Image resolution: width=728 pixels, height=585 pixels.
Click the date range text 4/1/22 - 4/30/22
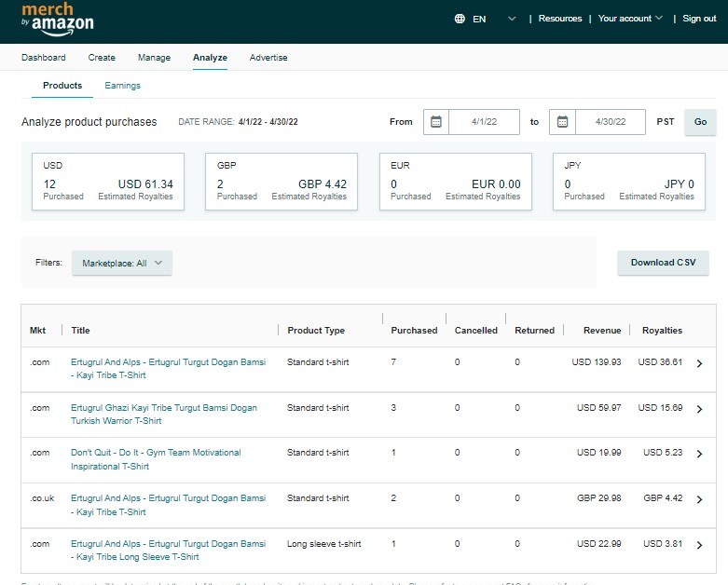(268, 122)
